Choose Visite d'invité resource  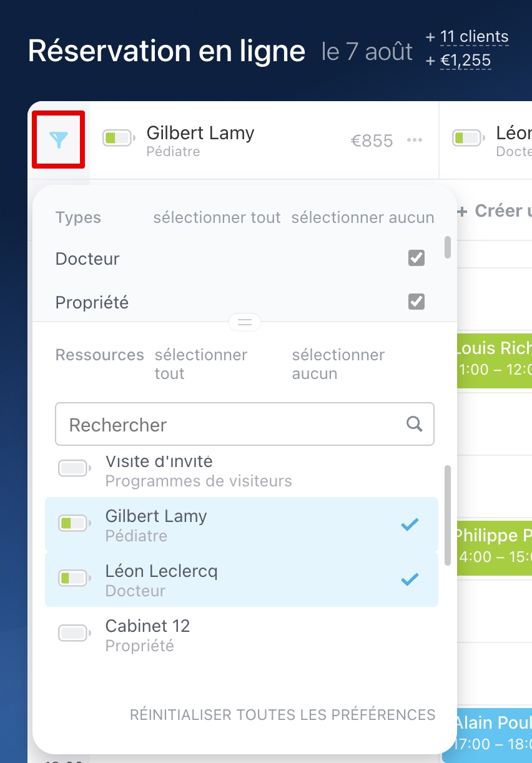[x=241, y=471]
